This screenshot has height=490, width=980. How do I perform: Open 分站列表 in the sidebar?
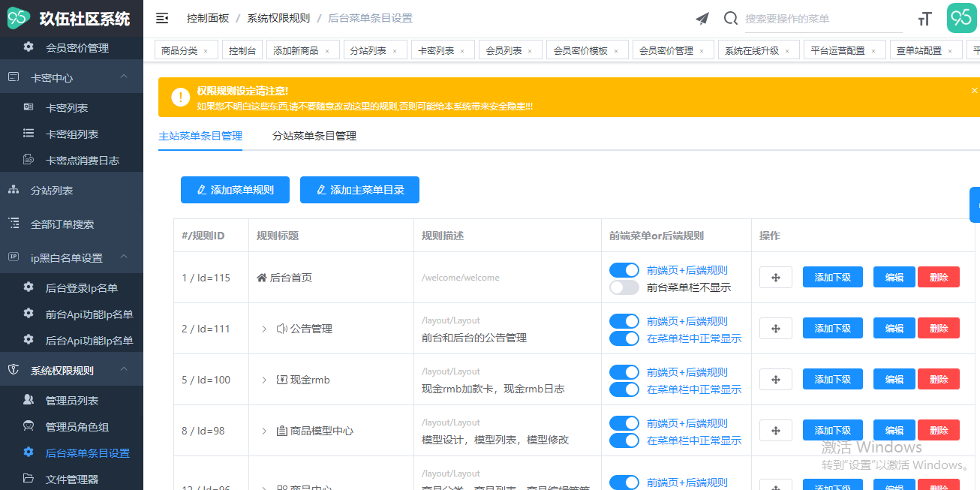click(x=71, y=190)
